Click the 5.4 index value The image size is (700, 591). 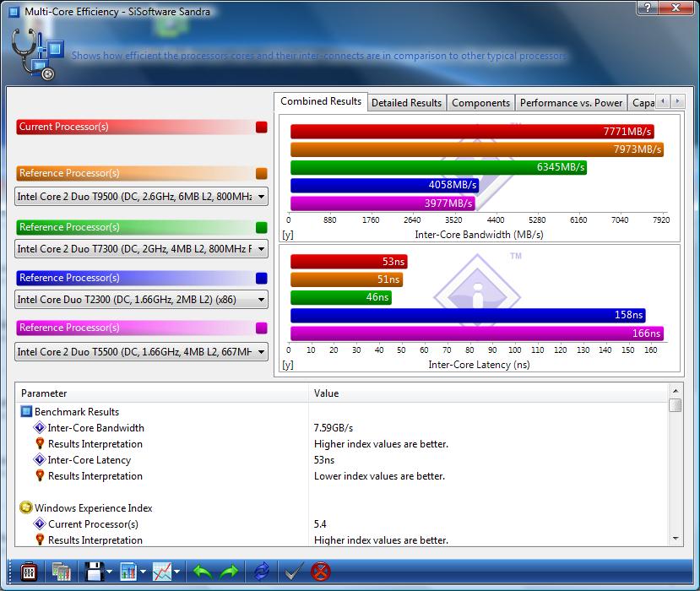tap(320, 524)
